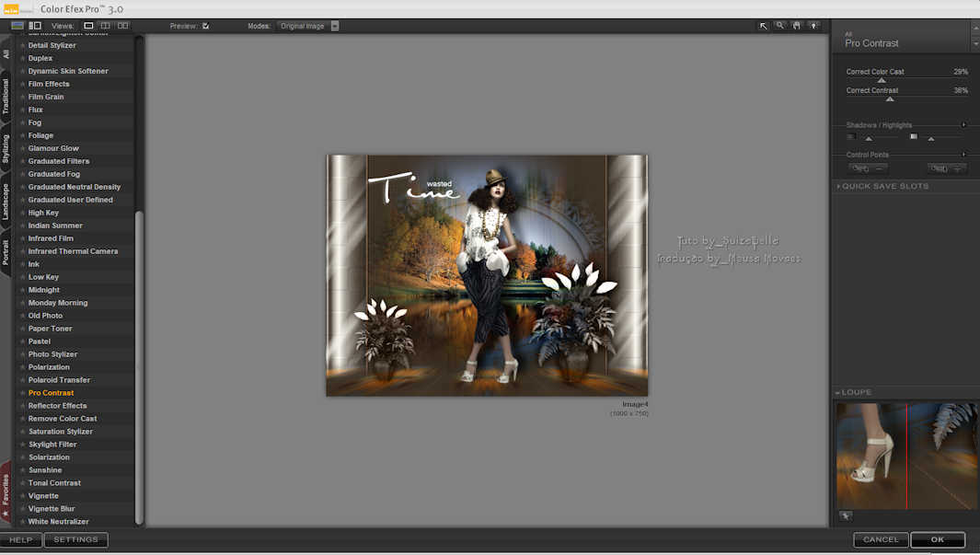Screen dimensions: 980x555
Task: Open the Portrait filters tab
Action: pos(6,252)
